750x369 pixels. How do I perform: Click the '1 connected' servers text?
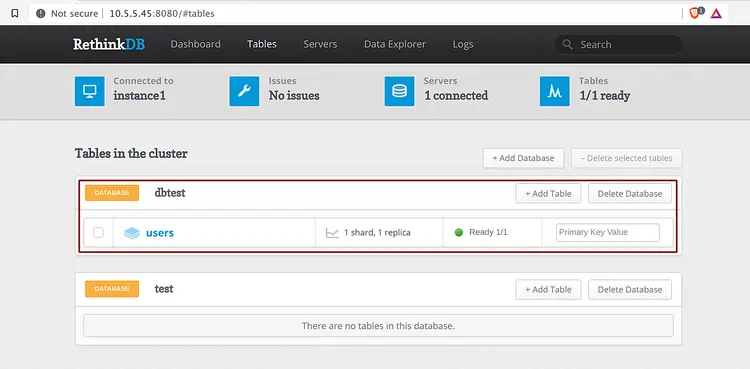click(456, 96)
